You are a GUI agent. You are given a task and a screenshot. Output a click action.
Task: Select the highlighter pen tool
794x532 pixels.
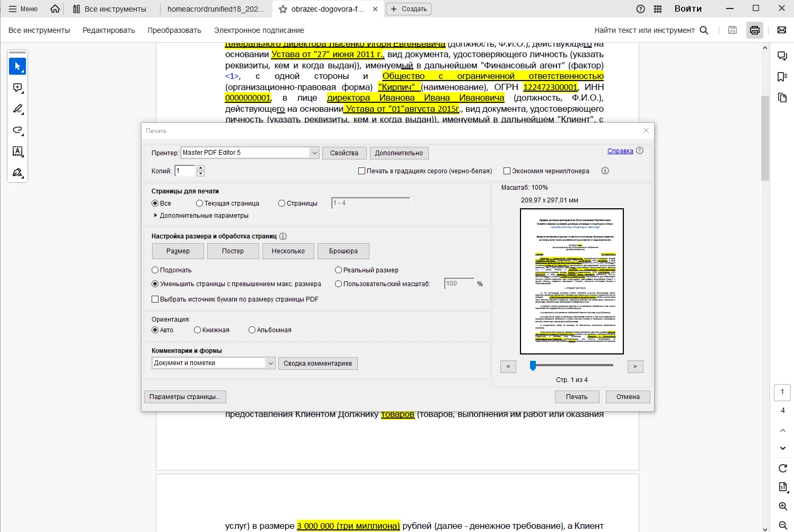point(17,109)
